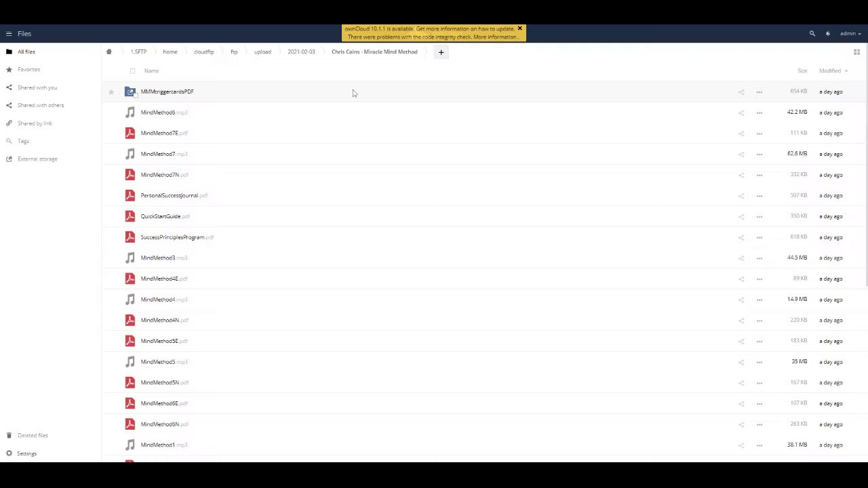Click the plus new file button
This screenshot has height=488, width=868.
441,52
